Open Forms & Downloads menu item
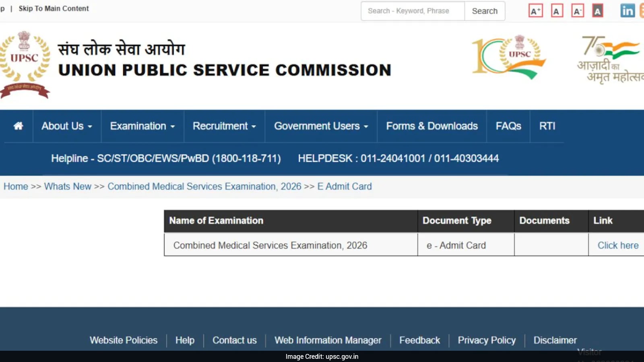644x362 pixels. (x=432, y=126)
